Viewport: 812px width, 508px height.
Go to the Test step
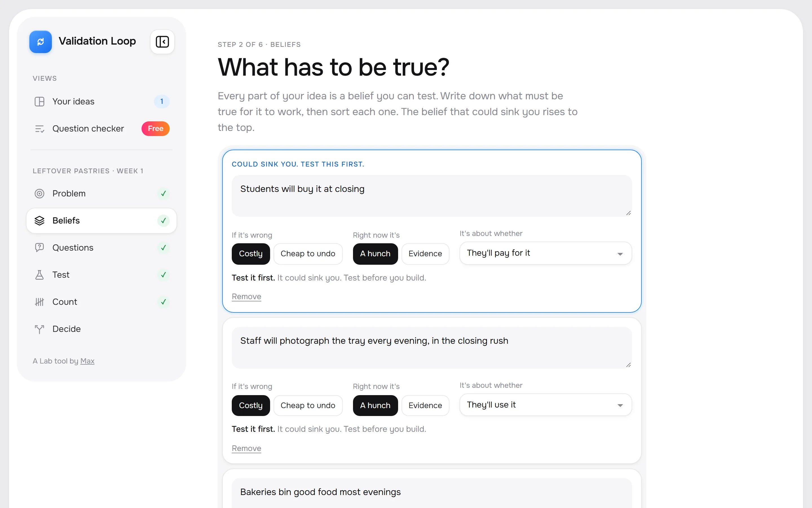[x=101, y=275]
